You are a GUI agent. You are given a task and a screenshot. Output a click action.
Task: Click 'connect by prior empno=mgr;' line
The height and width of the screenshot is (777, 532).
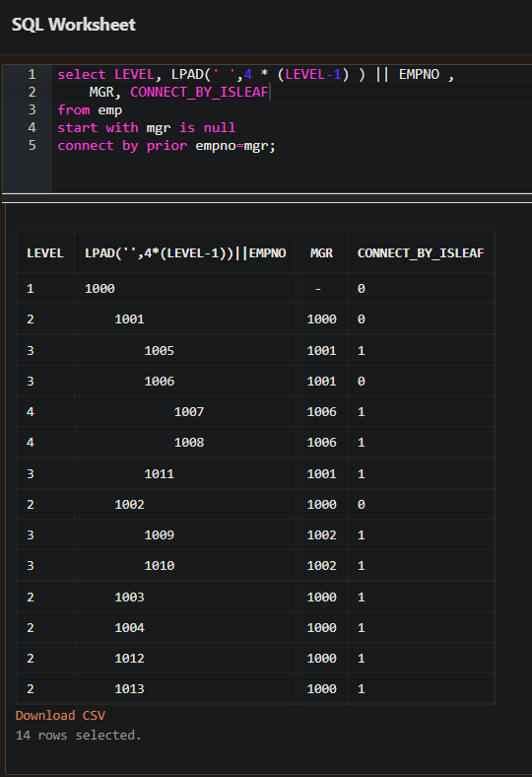pyautogui.click(x=166, y=146)
